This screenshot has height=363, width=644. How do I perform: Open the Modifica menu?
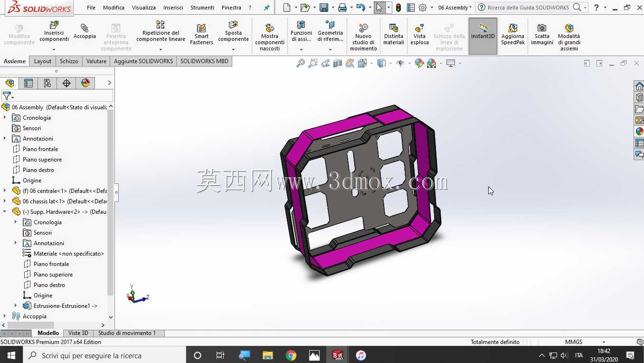coord(114,8)
